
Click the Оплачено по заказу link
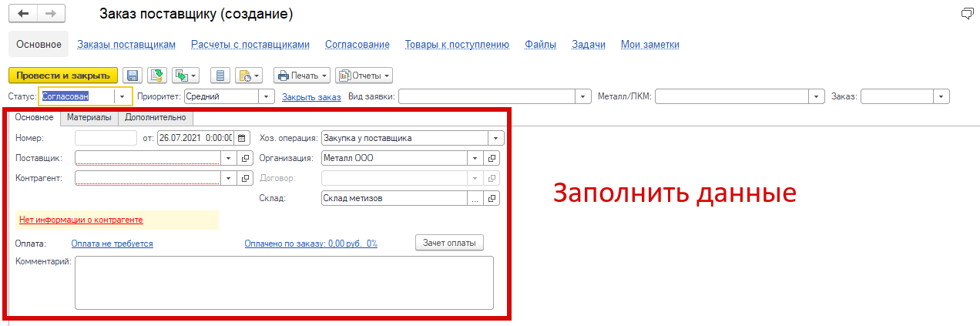310,244
